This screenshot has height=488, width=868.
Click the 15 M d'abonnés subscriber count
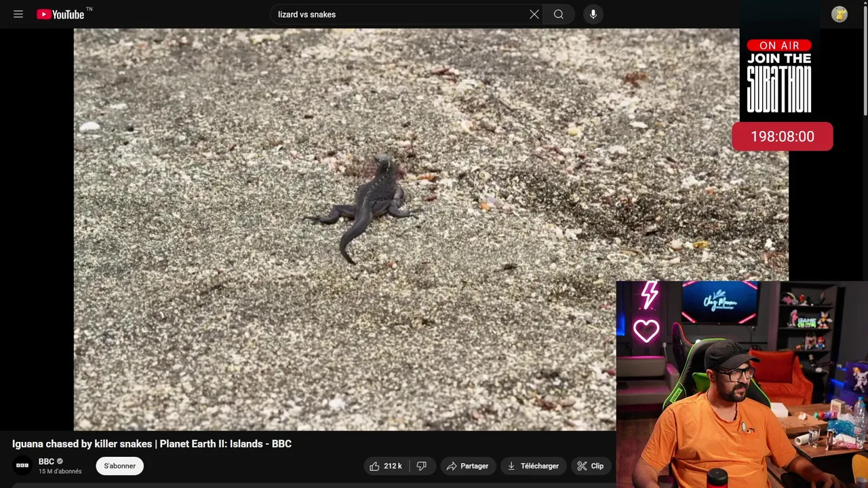pos(60,472)
